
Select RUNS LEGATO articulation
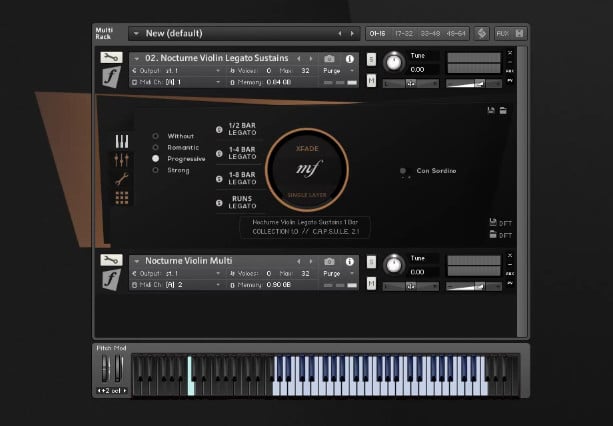pos(238,202)
